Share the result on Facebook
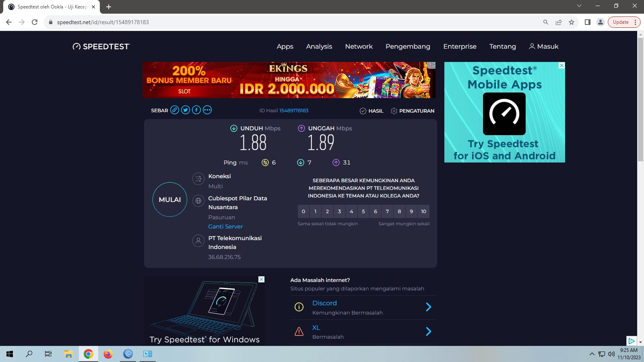The image size is (644, 362). pyautogui.click(x=196, y=110)
